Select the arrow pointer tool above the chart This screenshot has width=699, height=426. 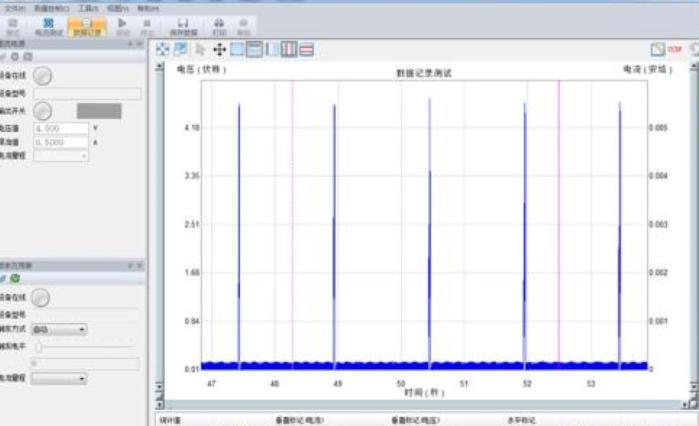[201, 49]
